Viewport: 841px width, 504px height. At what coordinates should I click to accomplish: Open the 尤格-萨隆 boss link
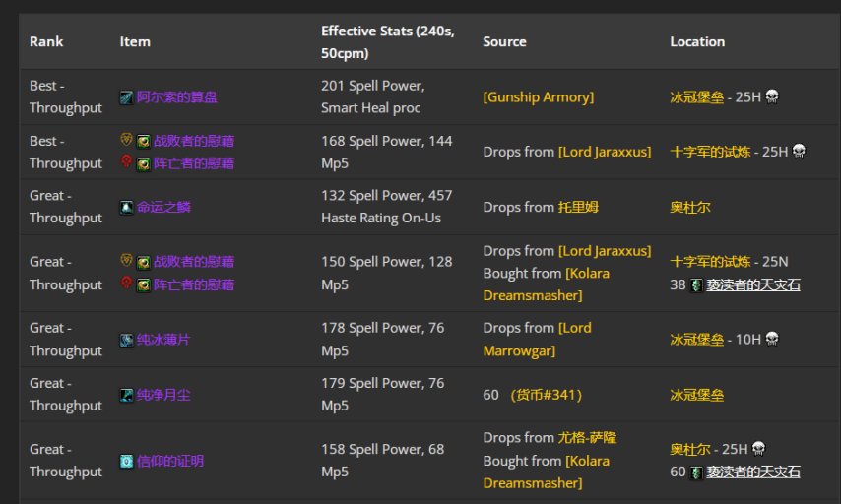click(587, 438)
